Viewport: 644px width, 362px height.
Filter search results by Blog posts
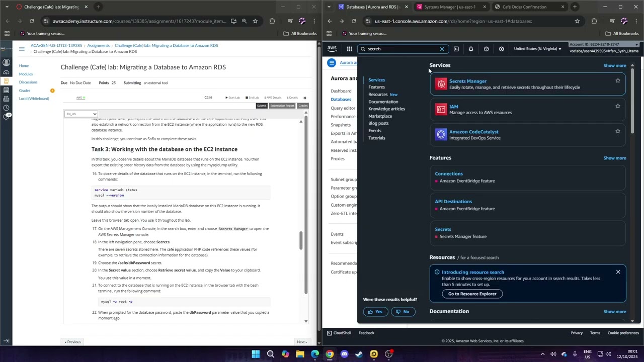[378, 123]
